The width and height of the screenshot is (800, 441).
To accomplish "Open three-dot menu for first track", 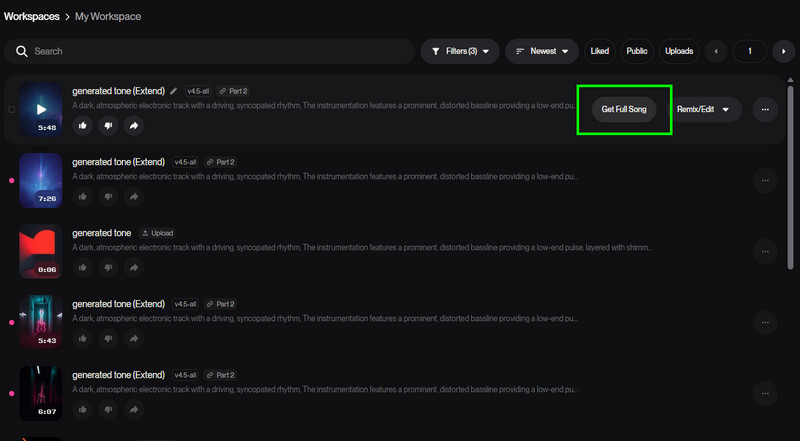I will tap(765, 109).
